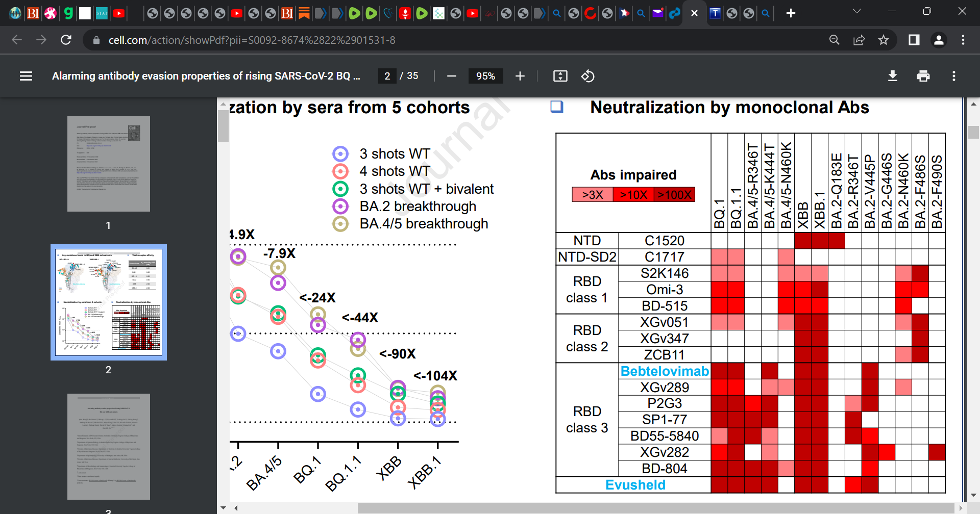Viewport: 980px width, 514px height.
Task: Expand the tab search dropdown
Action: [x=857, y=11]
